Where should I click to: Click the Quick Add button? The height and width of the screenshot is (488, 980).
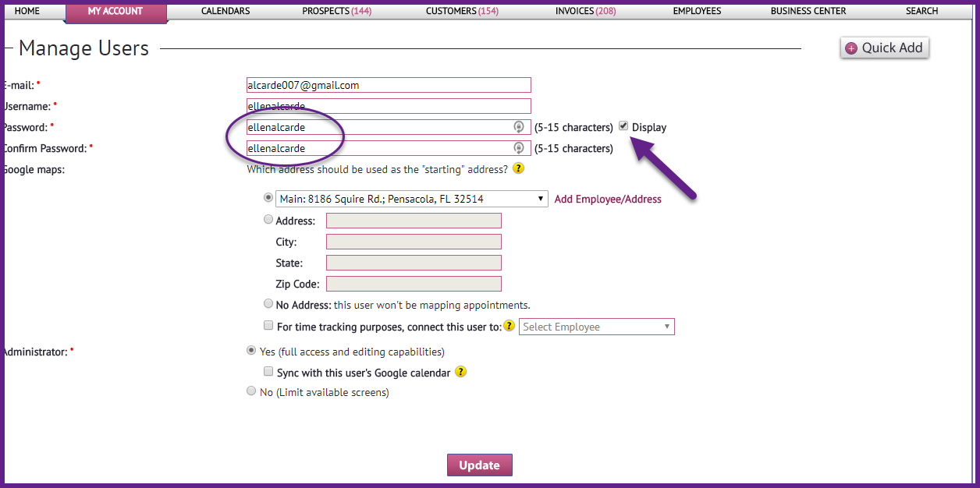[885, 48]
